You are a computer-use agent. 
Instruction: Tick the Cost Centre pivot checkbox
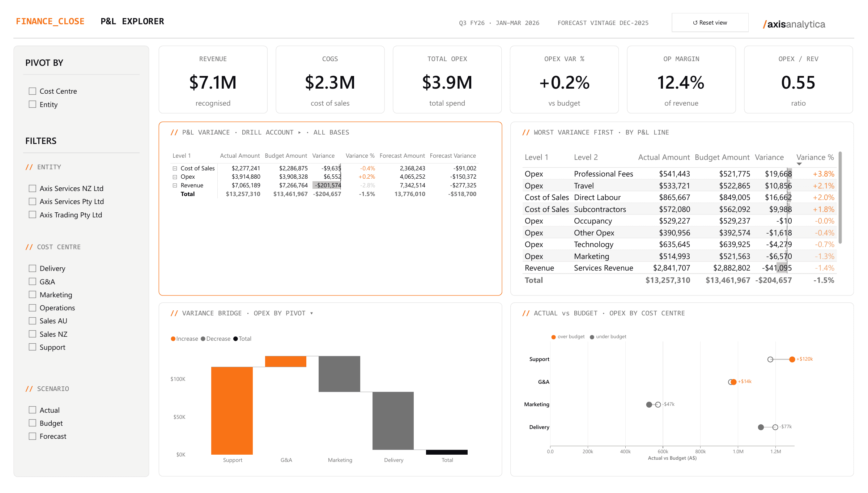pyautogui.click(x=33, y=91)
